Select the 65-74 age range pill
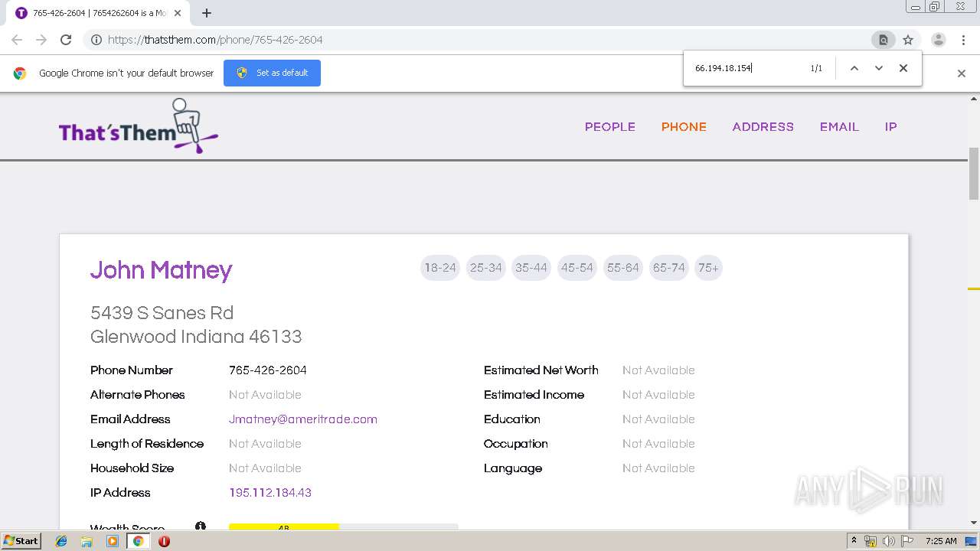This screenshot has width=980, height=551. click(x=668, y=268)
